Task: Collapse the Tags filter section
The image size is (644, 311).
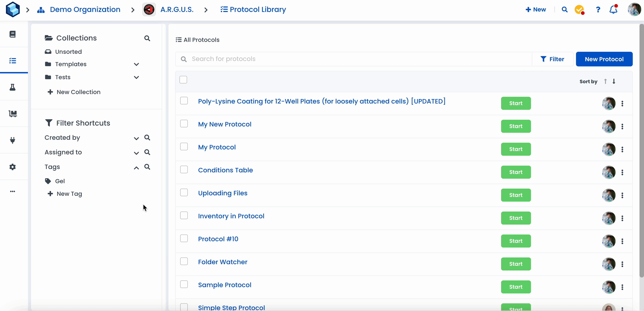Action: click(x=136, y=168)
